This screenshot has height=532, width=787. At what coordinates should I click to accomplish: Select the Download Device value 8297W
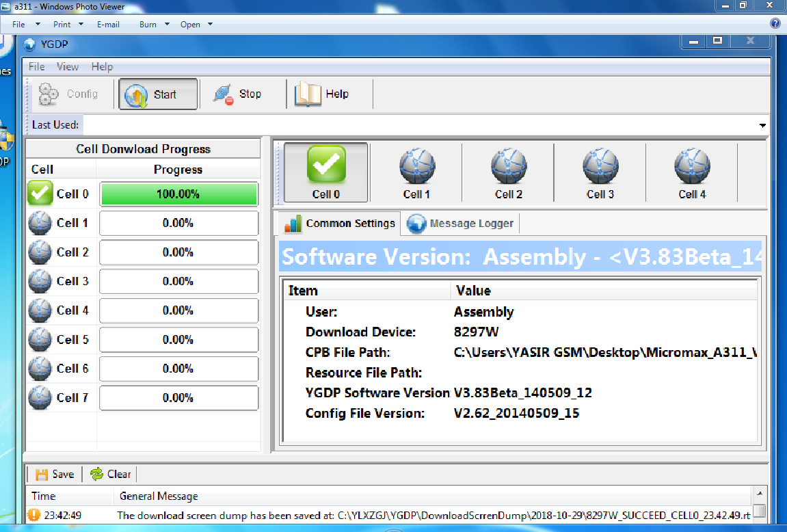477,332
